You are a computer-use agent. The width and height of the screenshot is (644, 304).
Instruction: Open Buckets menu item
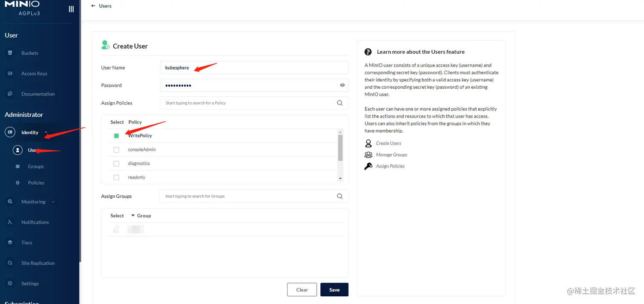tap(30, 53)
